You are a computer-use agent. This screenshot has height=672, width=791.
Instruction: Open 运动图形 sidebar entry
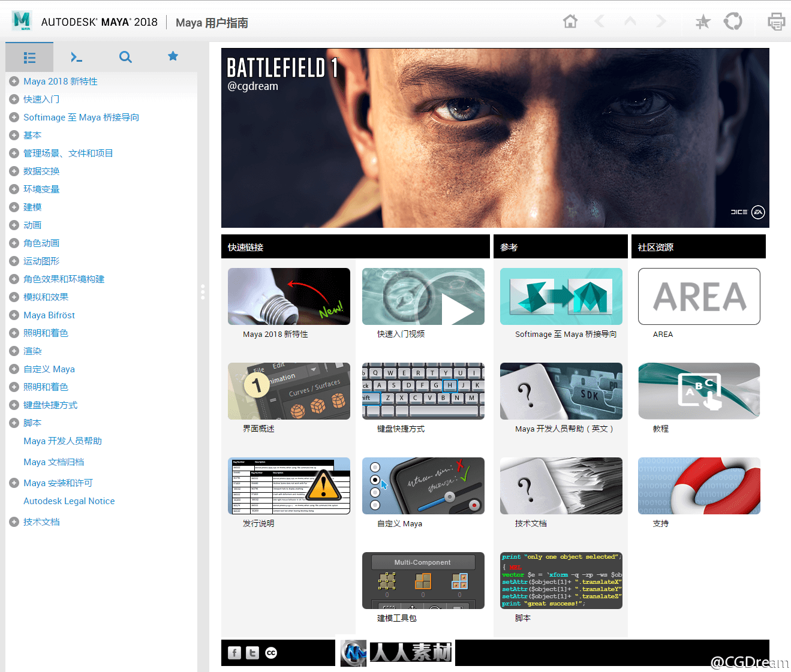point(41,261)
